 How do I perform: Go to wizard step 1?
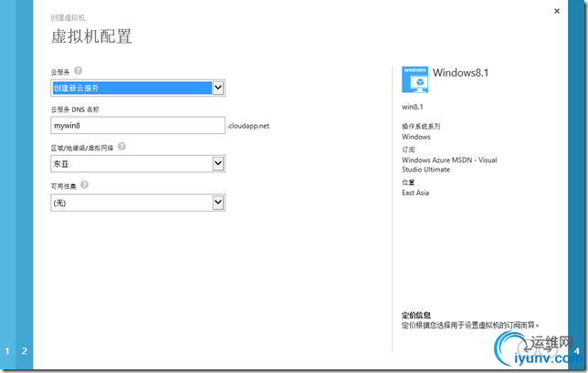pyautogui.click(x=7, y=351)
